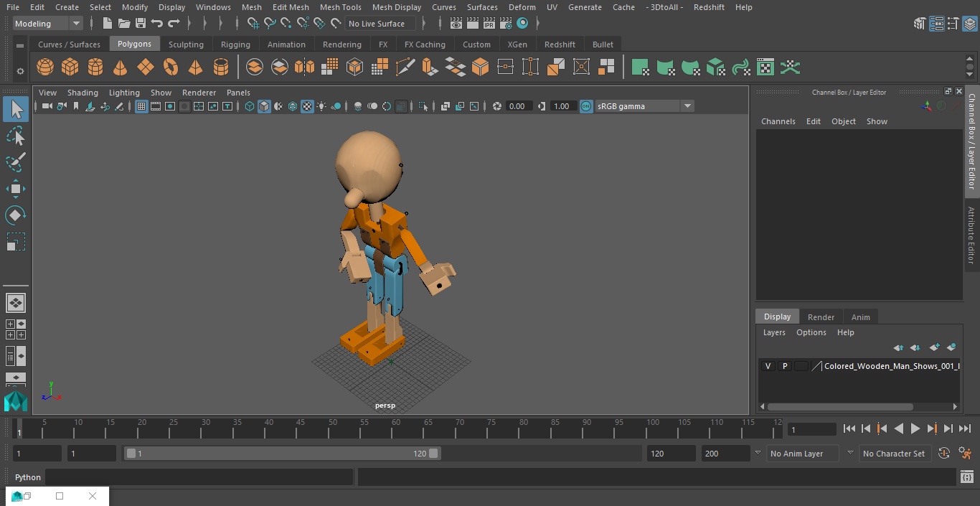The image size is (980, 506).
Task: Switch to four-pane viewport layout
Action: click(16, 329)
